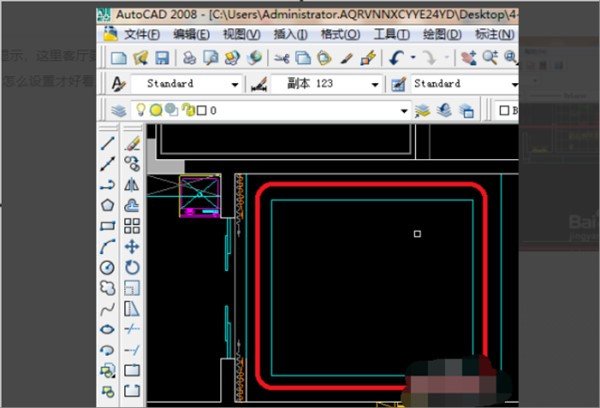
Task: Expand the text style Standard dropdown
Action: coord(235,84)
